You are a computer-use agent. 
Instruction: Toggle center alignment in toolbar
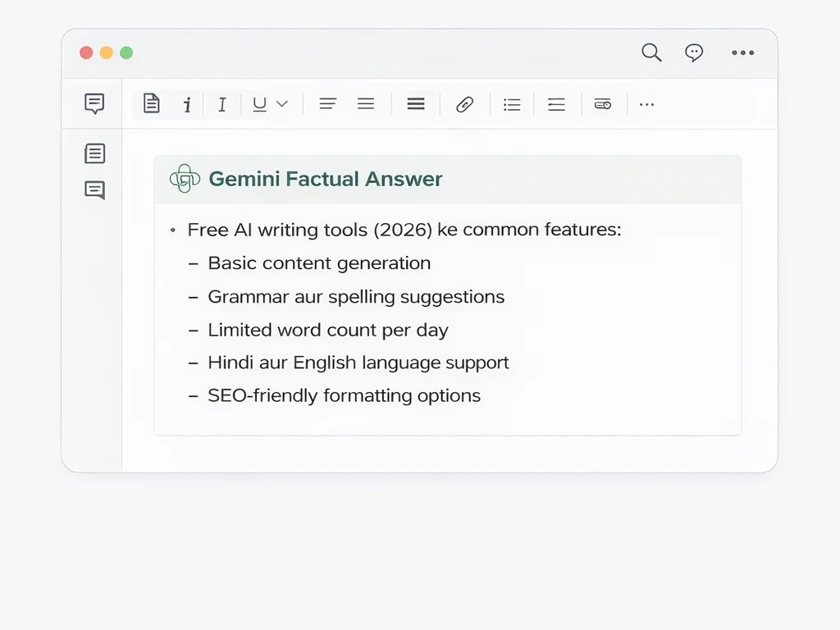(x=366, y=104)
